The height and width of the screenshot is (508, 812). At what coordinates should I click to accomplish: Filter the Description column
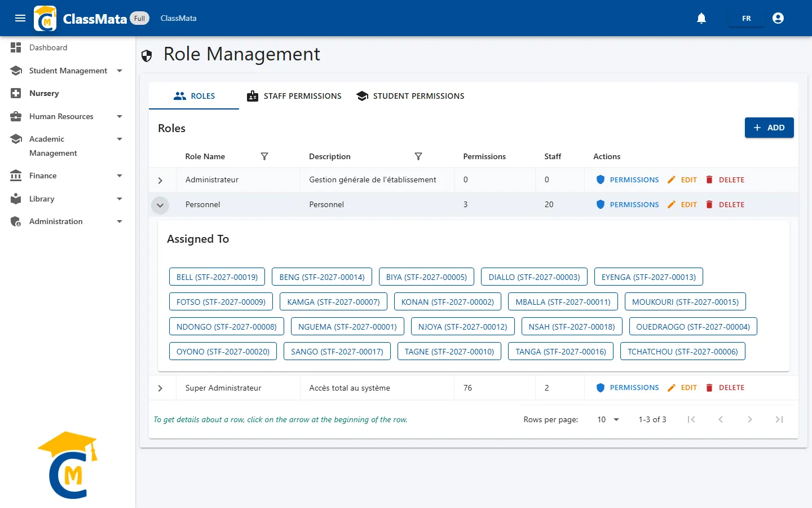418,156
